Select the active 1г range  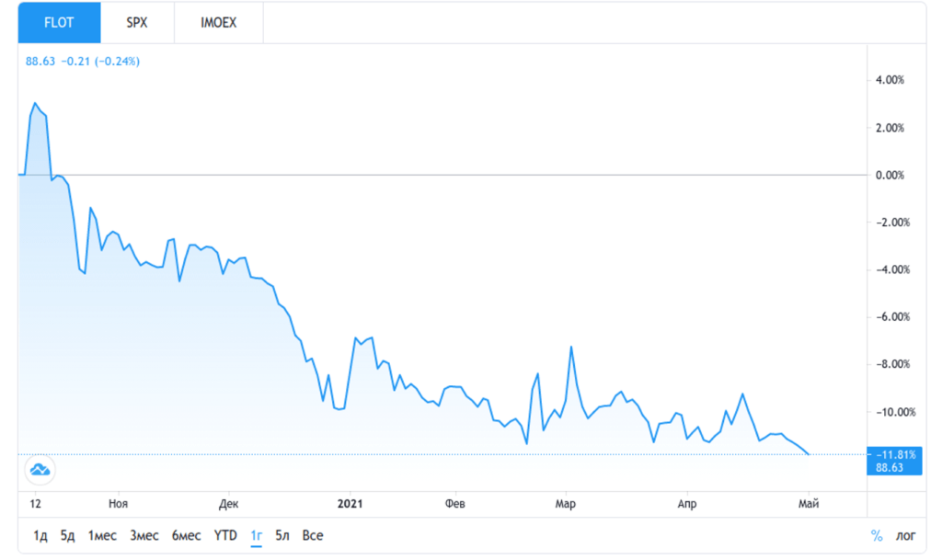[x=257, y=535]
